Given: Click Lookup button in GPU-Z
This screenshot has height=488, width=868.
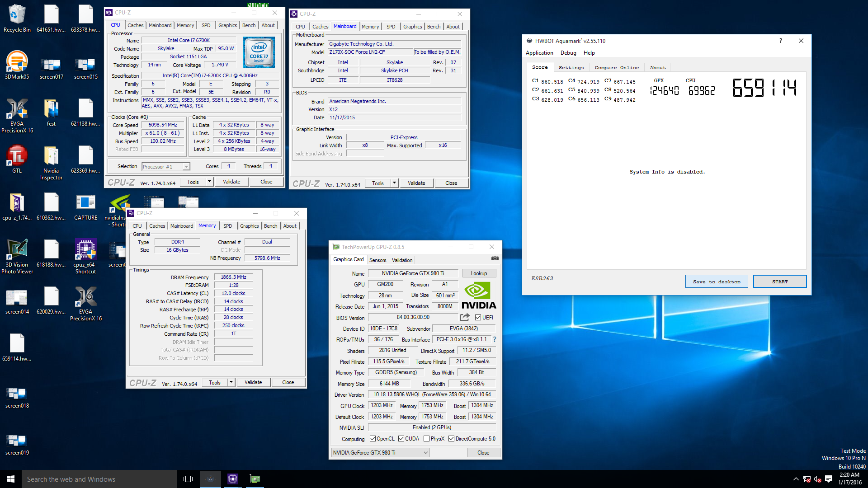Looking at the screenshot, I should tap(479, 273).
